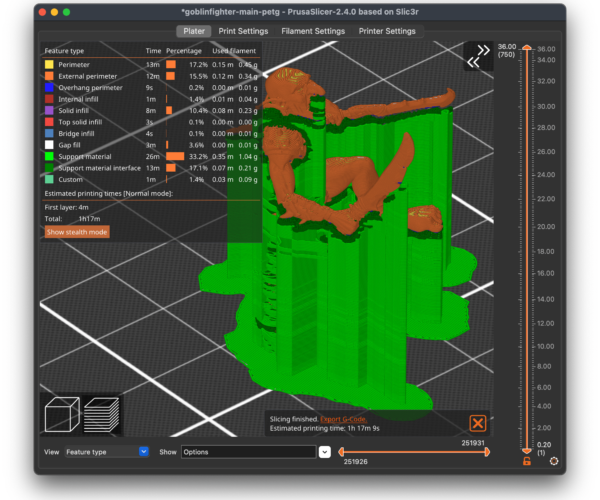Toggle Support material visibility in legend
The height and width of the screenshot is (500, 600).
[50, 156]
